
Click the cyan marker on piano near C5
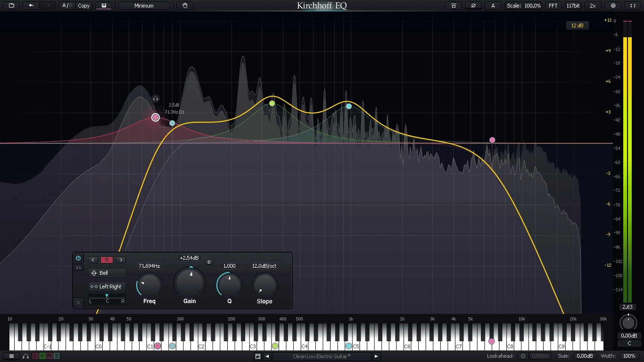[x=349, y=346]
